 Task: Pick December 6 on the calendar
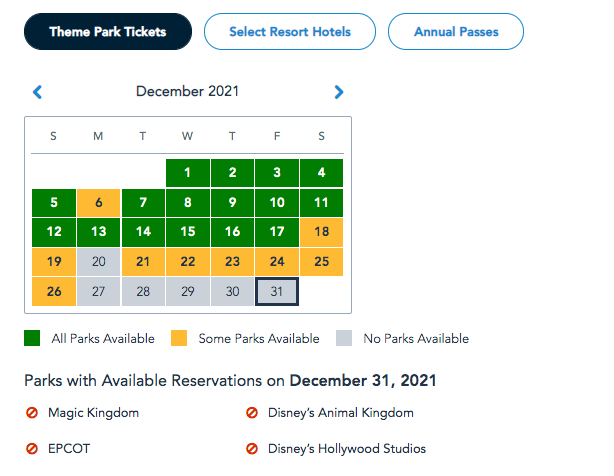[x=98, y=202]
